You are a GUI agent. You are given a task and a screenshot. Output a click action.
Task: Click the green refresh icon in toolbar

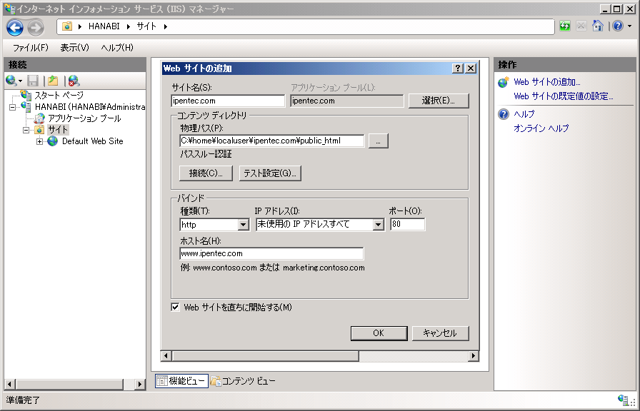pos(565,26)
